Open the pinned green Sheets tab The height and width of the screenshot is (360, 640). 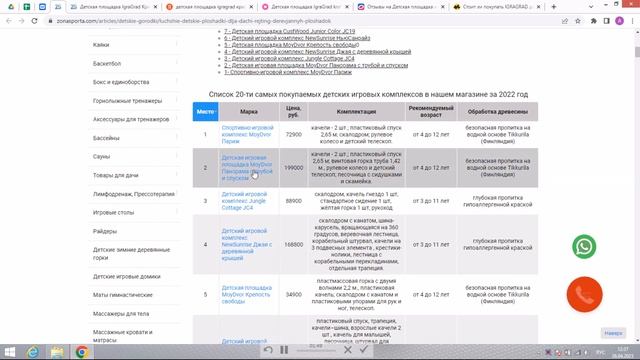[x=27, y=7]
